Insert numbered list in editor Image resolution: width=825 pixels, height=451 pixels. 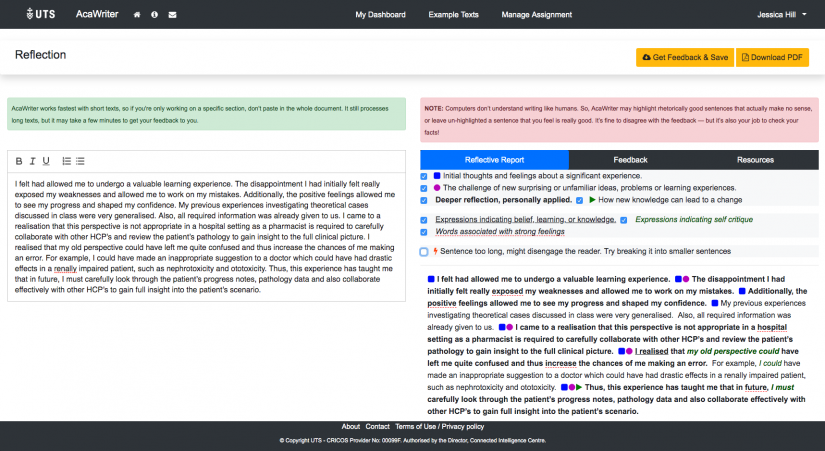[x=66, y=161]
